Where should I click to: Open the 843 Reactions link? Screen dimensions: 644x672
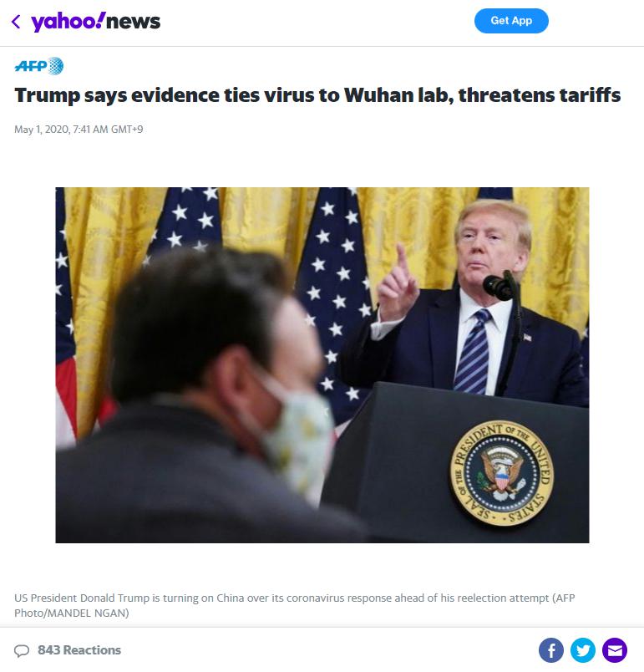[79, 650]
